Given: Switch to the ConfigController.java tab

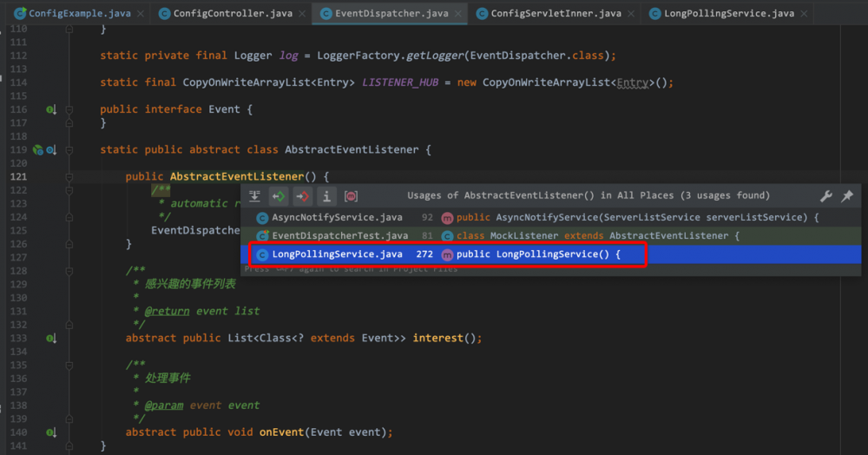Looking at the screenshot, I should (x=233, y=13).
